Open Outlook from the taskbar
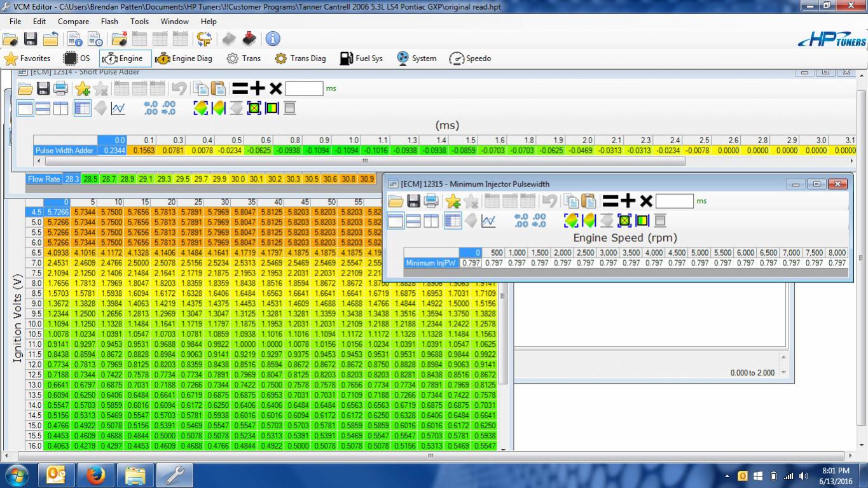The image size is (868, 488). pos(56,475)
